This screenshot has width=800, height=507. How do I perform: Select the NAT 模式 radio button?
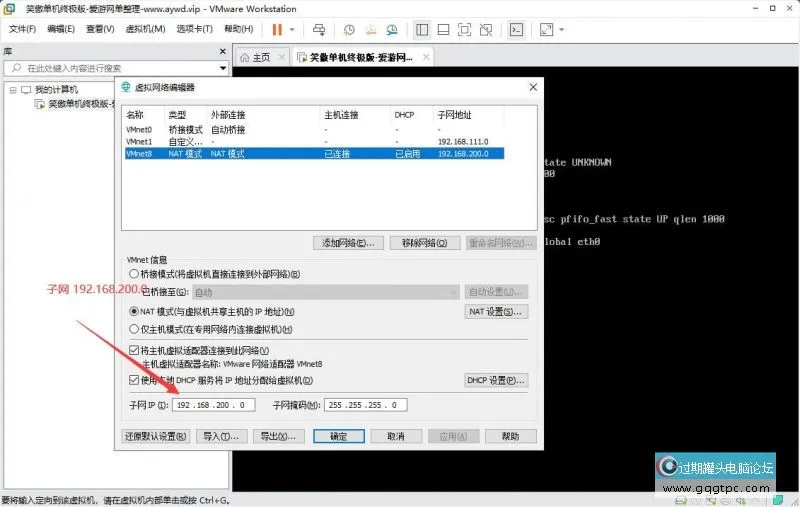[x=134, y=311]
